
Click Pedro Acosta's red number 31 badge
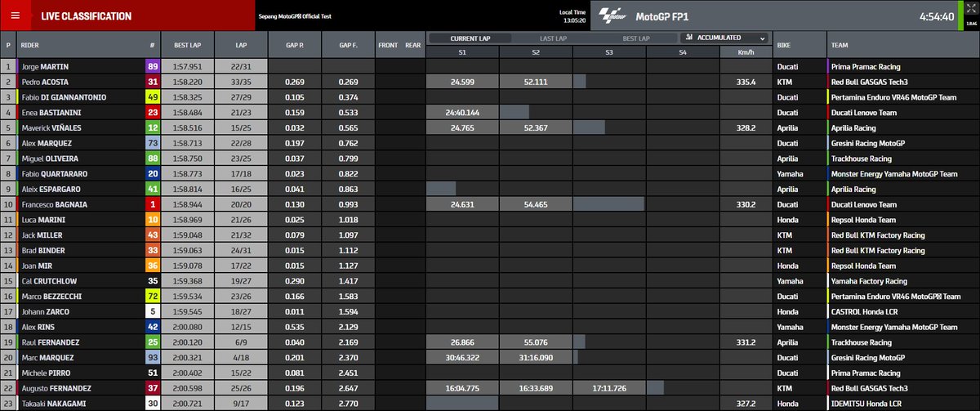point(153,82)
